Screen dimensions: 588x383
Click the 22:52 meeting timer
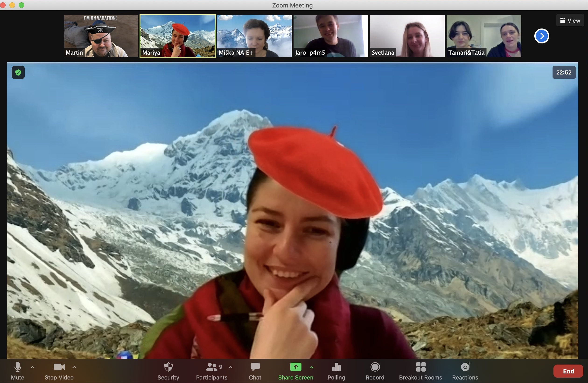564,72
